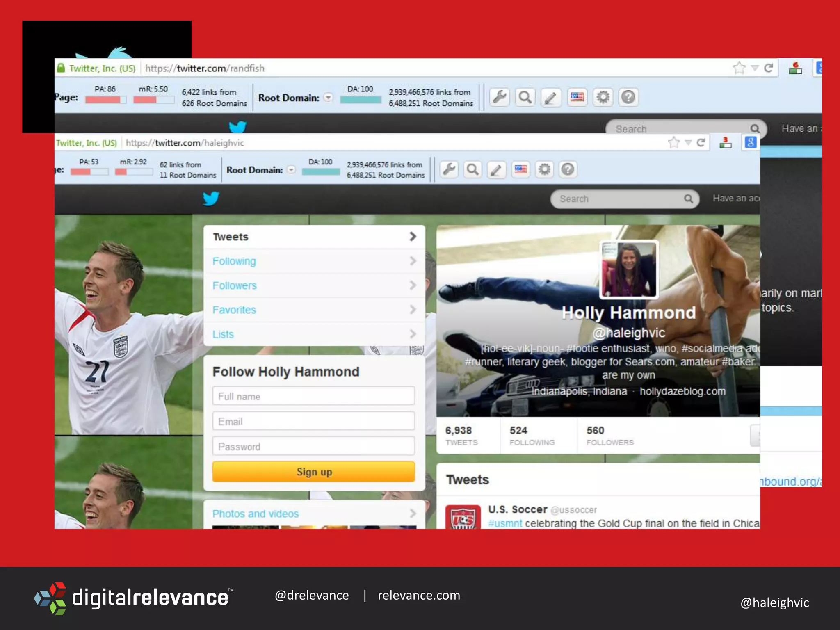Click the #usmnt hashtag link
The image size is (840, 630).
(x=505, y=523)
